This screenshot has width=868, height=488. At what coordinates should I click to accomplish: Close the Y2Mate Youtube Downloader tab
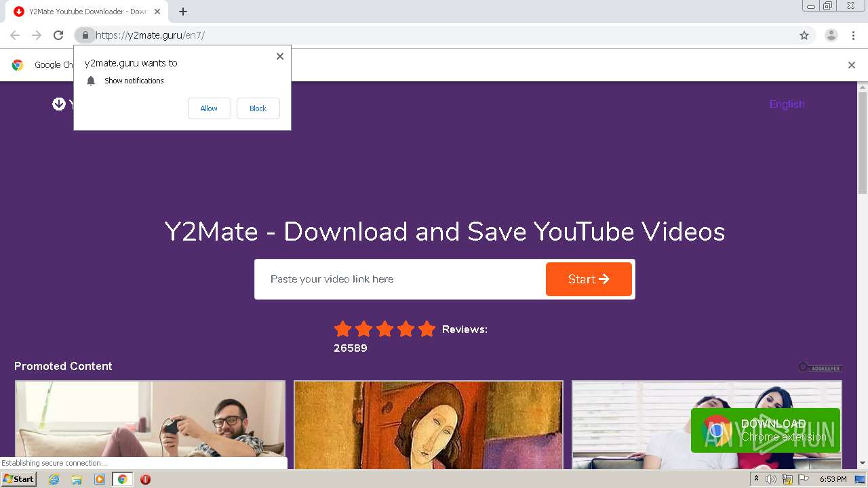157,12
